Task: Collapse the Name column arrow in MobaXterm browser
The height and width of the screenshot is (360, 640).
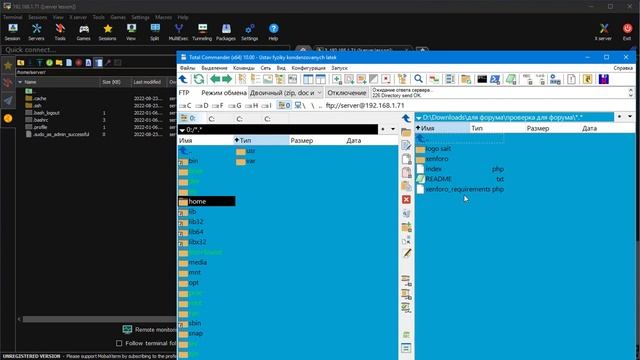Action: click(x=20, y=82)
